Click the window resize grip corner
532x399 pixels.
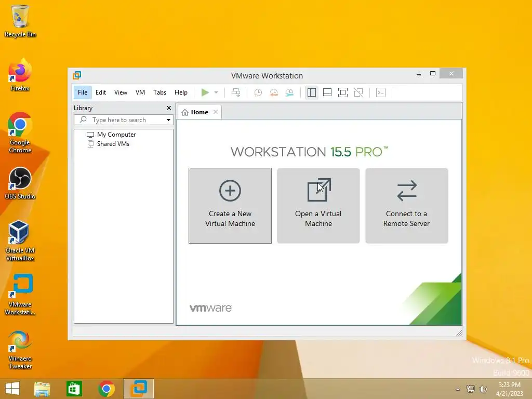[x=459, y=333]
